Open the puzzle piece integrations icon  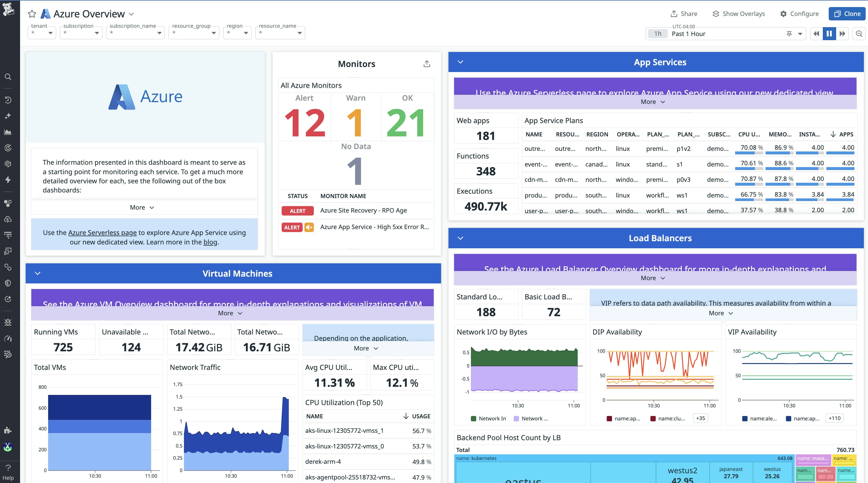(8, 430)
